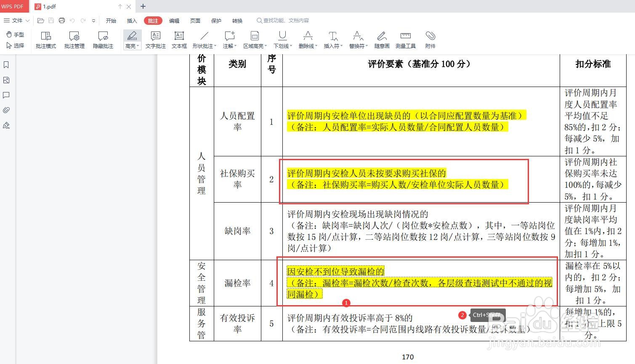Click highlighted text 评价周期内安检人员未按要求购买社保的
Viewport: 635px width, 364px height.
click(x=367, y=173)
